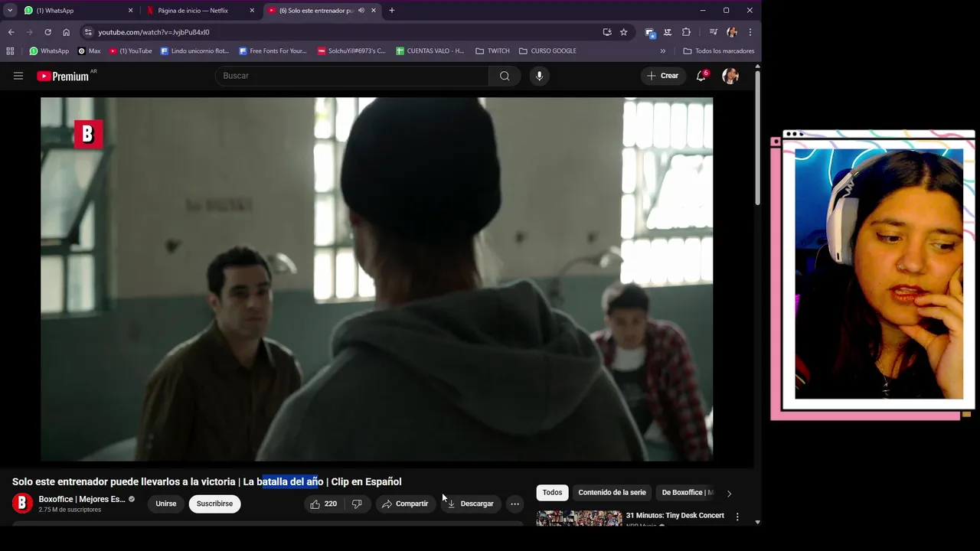
Task: Open the YouTube hamburger guide menu
Action: pos(18,76)
